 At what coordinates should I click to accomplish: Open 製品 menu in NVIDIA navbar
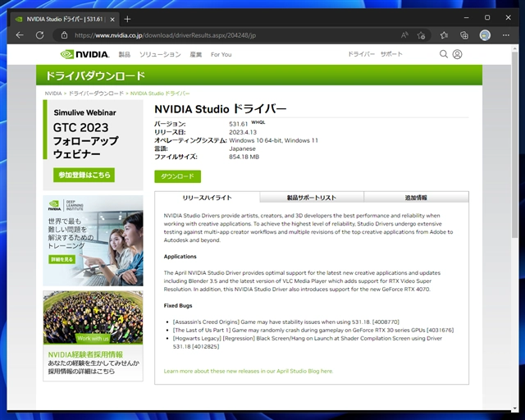[124, 54]
